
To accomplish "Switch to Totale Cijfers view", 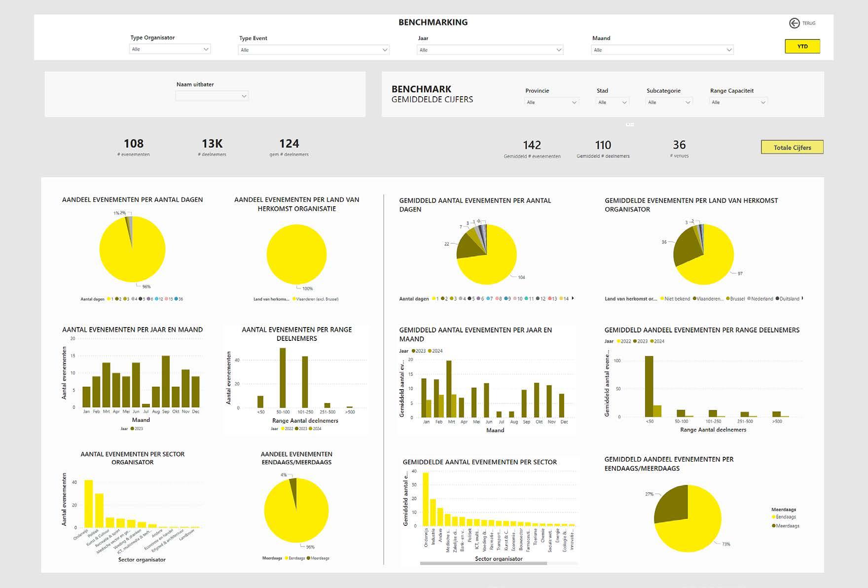I will (x=792, y=147).
